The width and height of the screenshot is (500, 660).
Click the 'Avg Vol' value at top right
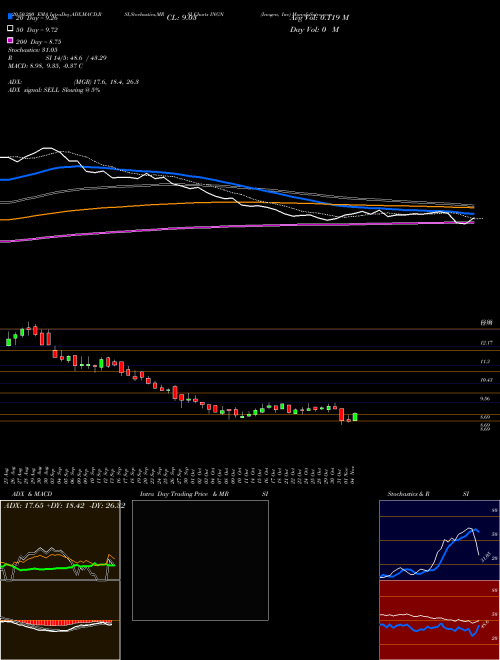click(319, 18)
